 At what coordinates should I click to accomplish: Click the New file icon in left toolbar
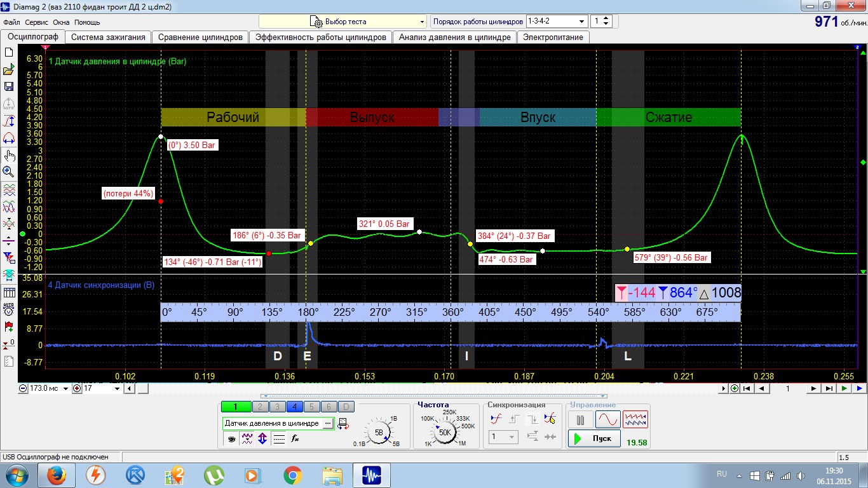9,52
